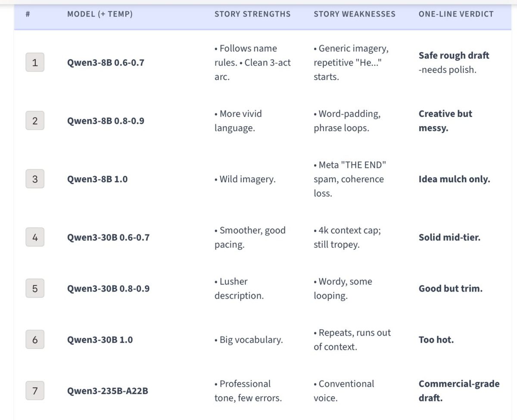Image resolution: width=517 pixels, height=420 pixels.
Task: Click the row number 1 badge
Action: 35,62
